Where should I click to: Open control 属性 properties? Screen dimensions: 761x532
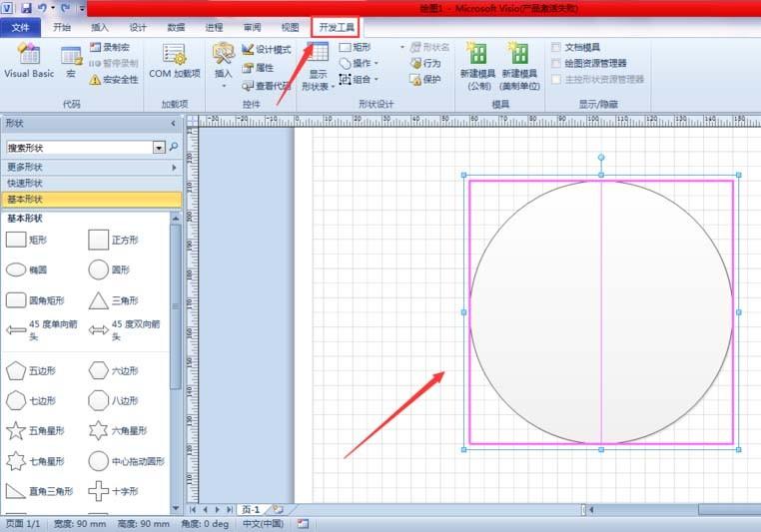coord(259,68)
